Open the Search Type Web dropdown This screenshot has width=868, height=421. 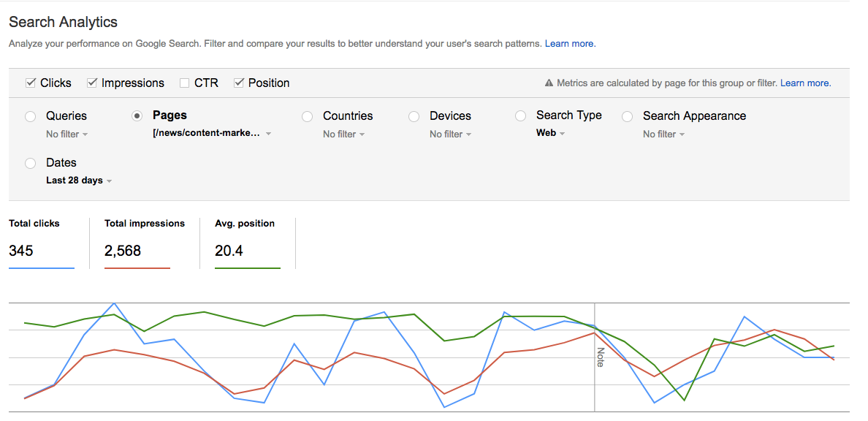pyautogui.click(x=550, y=133)
